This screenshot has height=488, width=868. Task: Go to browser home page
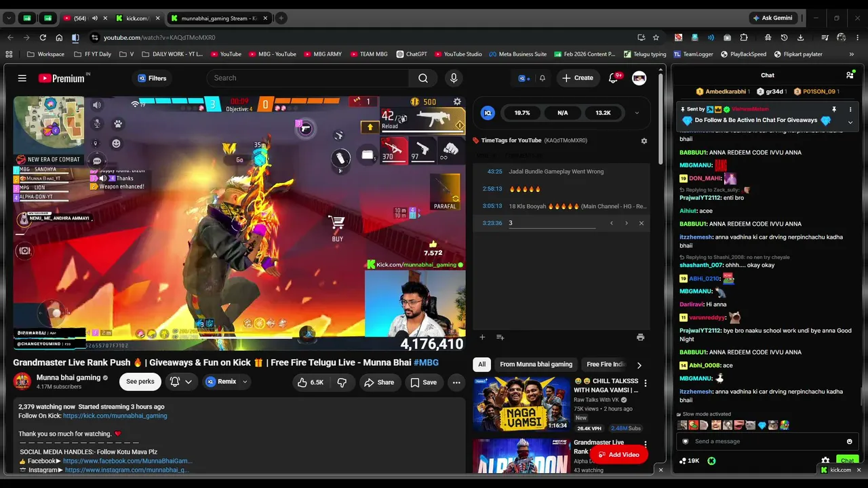pyautogui.click(x=59, y=37)
